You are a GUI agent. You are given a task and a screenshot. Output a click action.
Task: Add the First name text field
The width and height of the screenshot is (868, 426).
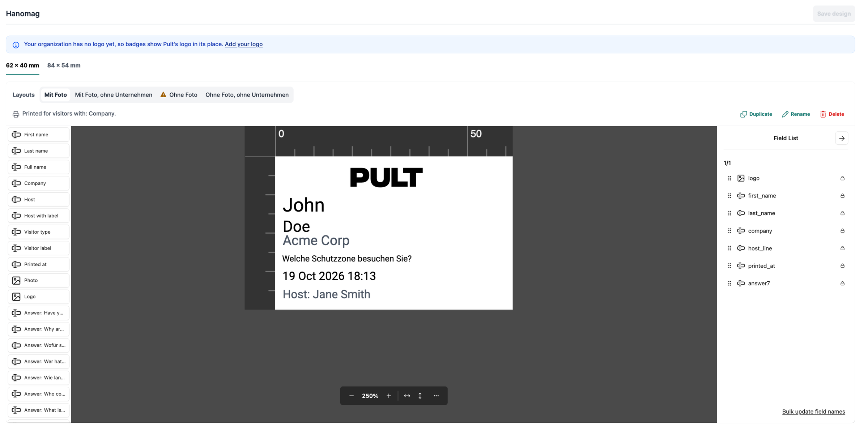click(x=39, y=135)
